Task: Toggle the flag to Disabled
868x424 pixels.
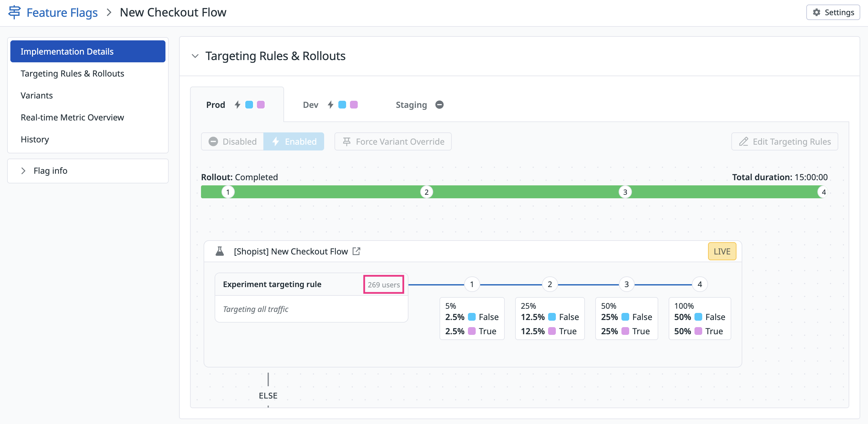Action: click(232, 141)
